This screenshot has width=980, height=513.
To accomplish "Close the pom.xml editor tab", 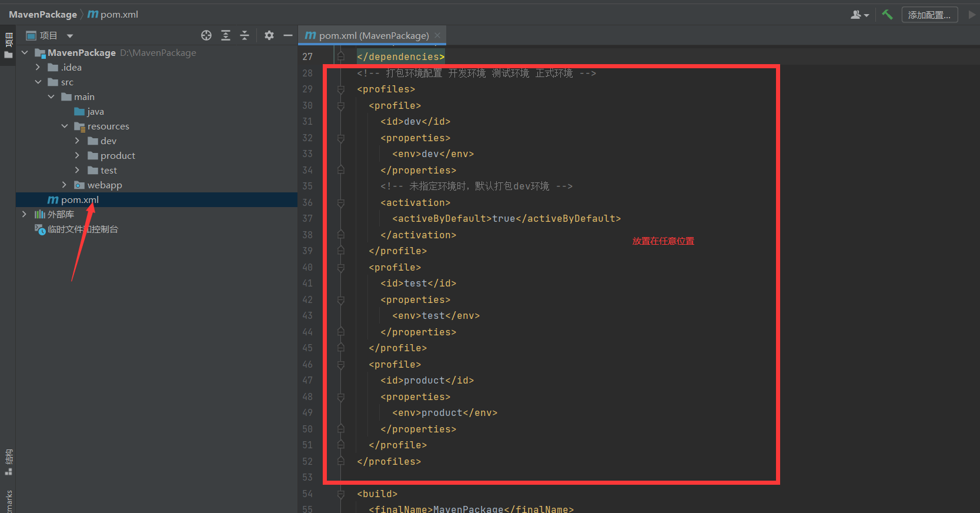I will point(437,35).
